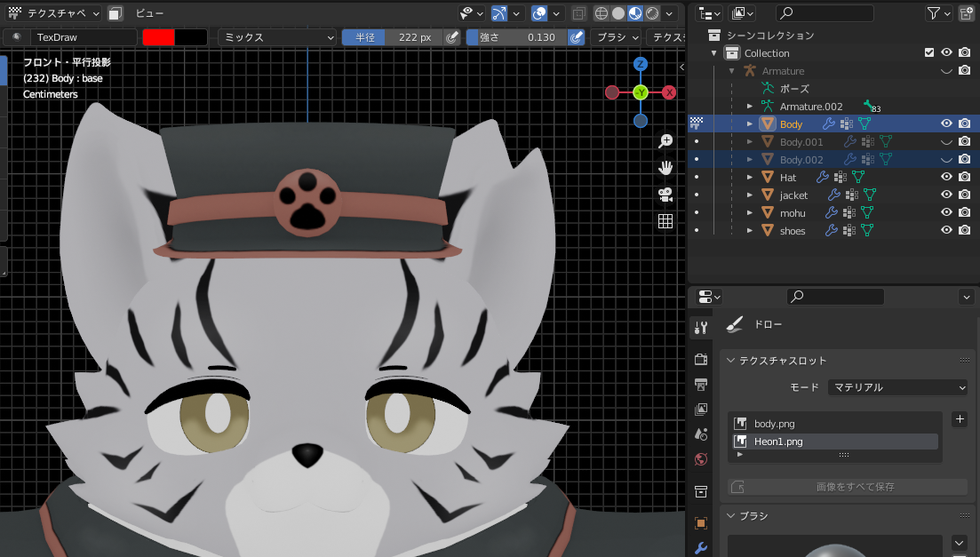Select the Heon1.png texture slot
This screenshot has height=557, width=980.
[835, 442]
